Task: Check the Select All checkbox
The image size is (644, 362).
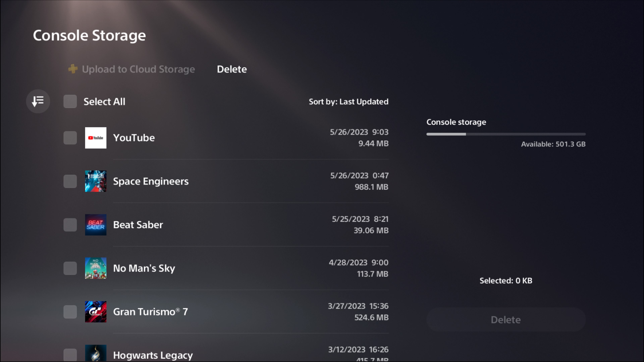Action: coord(70,101)
